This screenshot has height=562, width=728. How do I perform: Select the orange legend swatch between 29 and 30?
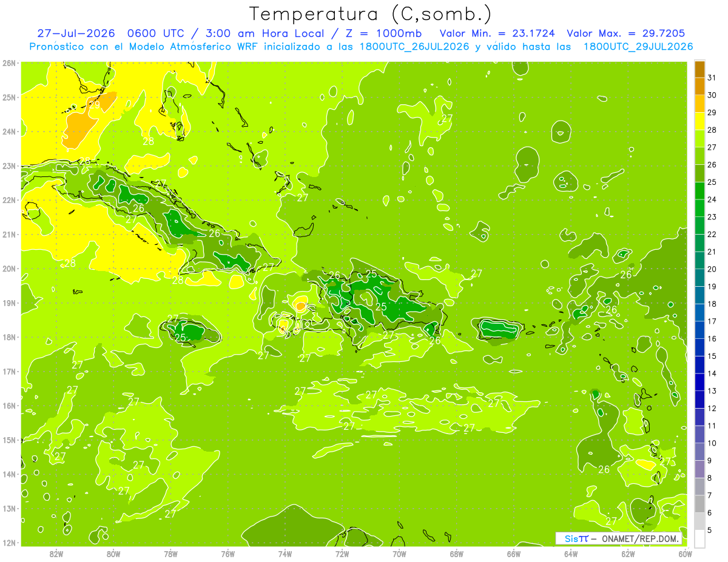click(x=699, y=104)
